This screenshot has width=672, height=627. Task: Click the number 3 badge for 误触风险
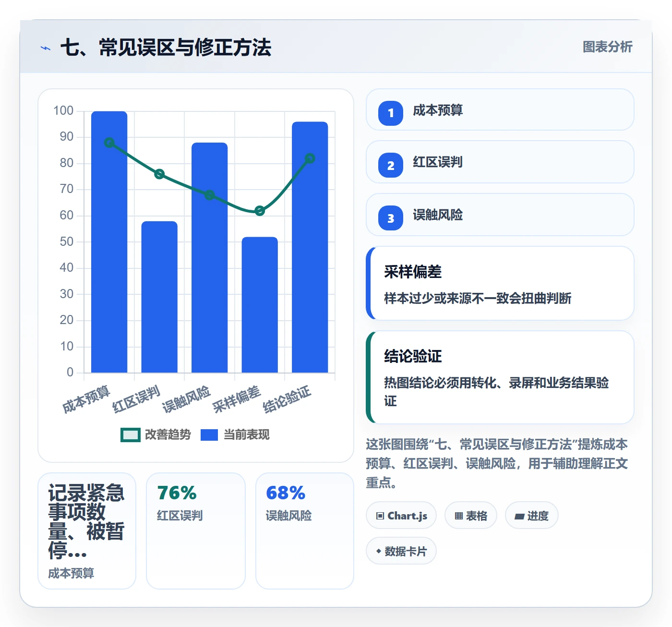coord(391,218)
